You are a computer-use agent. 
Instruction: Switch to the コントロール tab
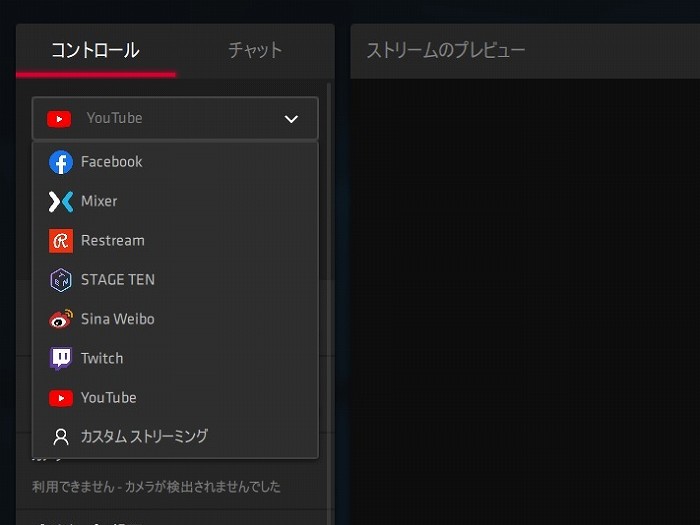pos(96,50)
